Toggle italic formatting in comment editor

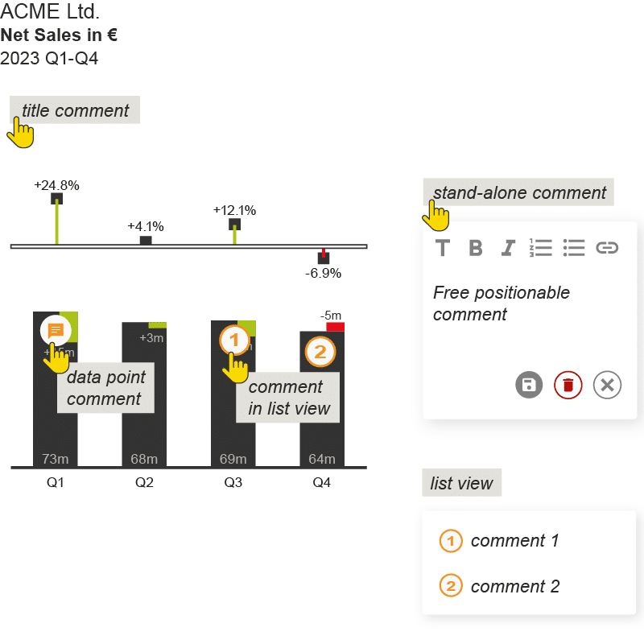(x=508, y=248)
